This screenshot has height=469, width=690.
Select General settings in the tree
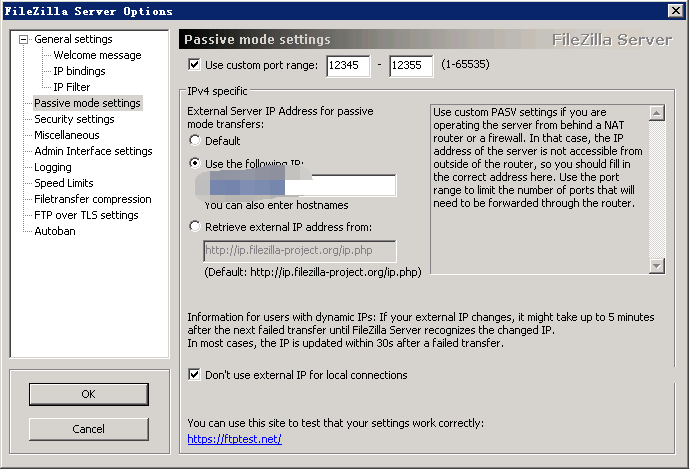[73, 39]
